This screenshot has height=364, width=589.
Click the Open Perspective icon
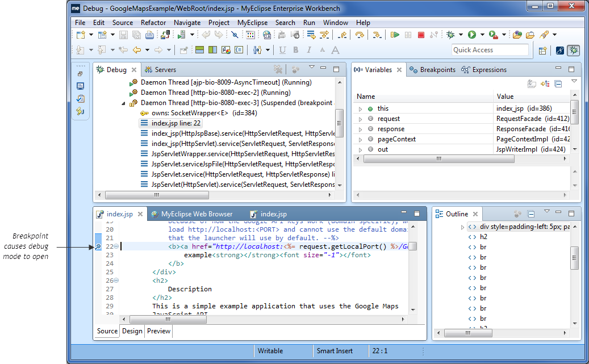[542, 51]
